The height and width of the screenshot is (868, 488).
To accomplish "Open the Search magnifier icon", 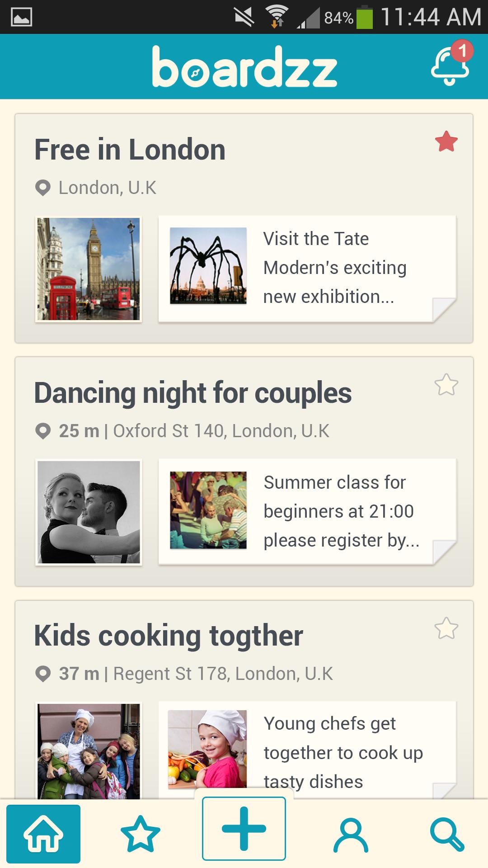I will [446, 835].
